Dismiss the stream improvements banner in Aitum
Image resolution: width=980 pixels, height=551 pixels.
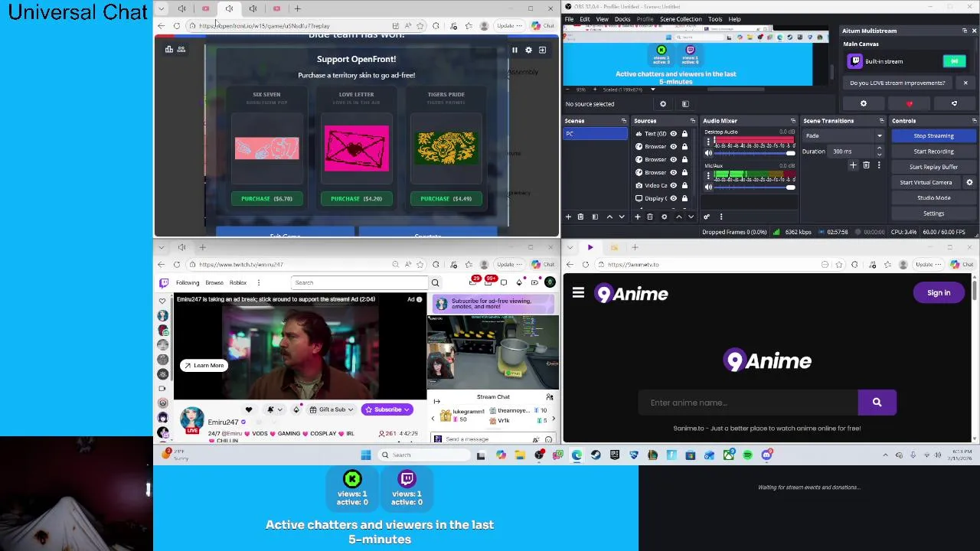965,83
